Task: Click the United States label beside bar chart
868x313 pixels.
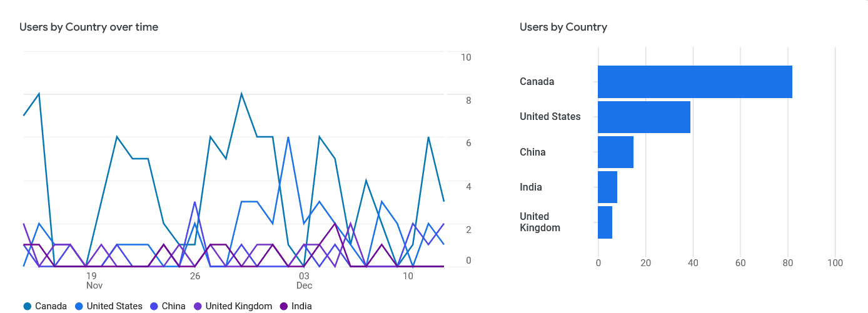Action: pos(550,117)
